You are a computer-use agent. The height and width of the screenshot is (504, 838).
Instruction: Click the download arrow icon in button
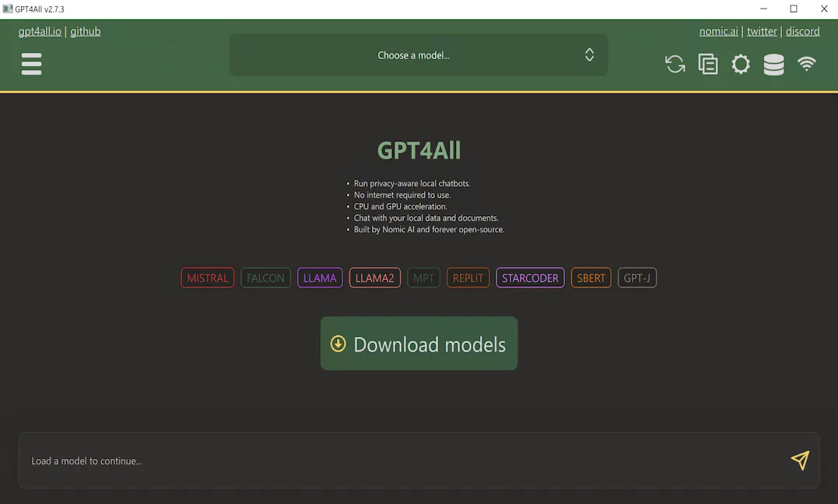338,344
